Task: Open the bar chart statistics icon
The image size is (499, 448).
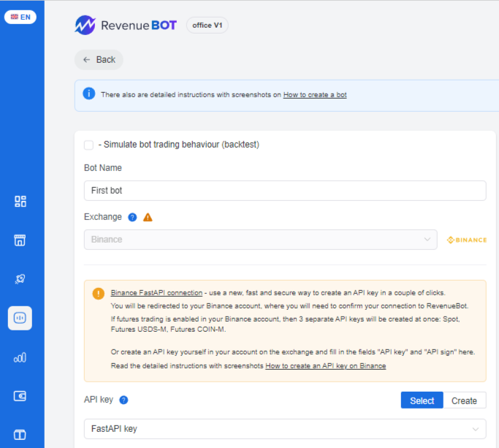Action: point(20,357)
